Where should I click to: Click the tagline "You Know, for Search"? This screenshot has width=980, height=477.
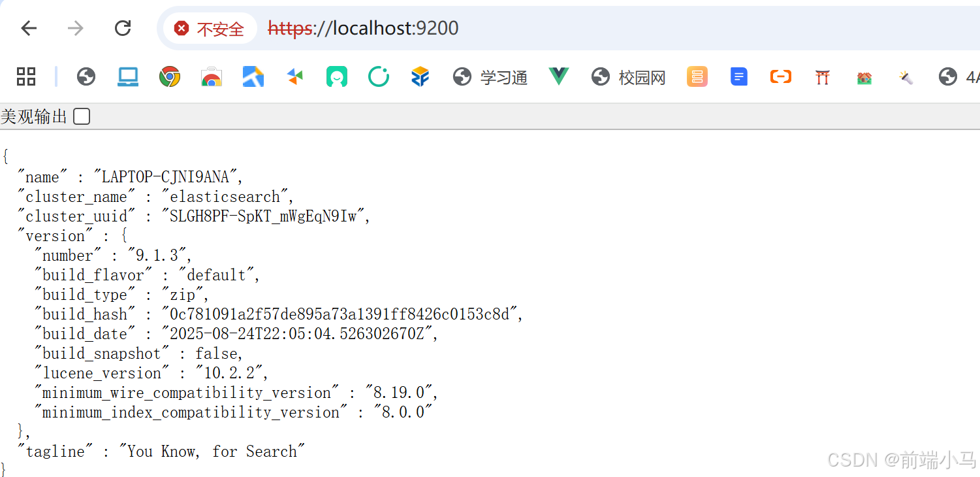[x=212, y=451]
